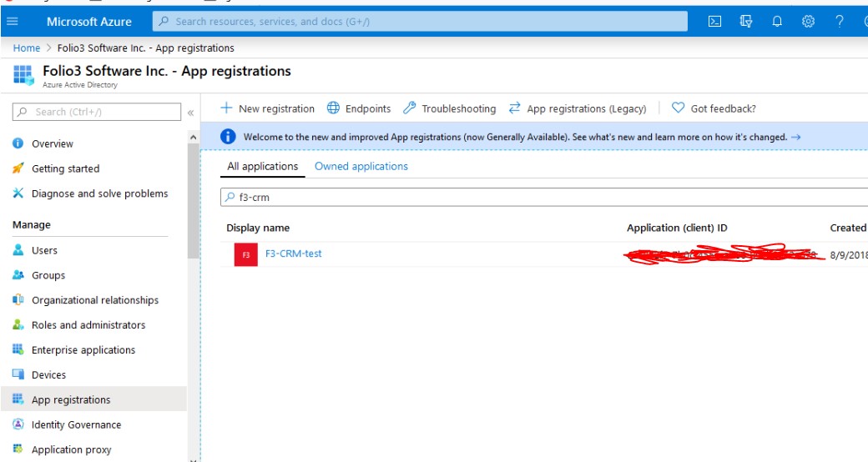Click the sidebar Search (Ctrl+/) field
This screenshot has width=868, height=462.
tap(96, 112)
